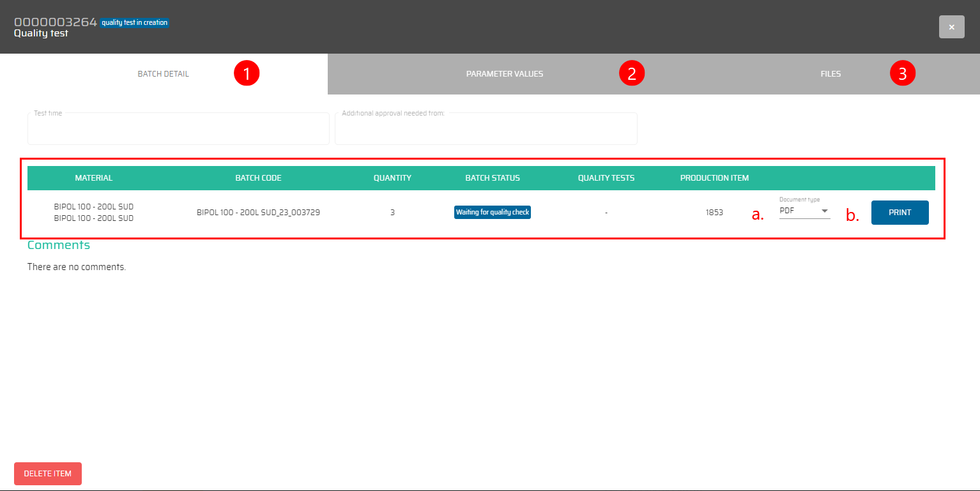Click the Delete Item button
The height and width of the screenshot is (491, 980).
pyautogui.click(x=48, y=474)
